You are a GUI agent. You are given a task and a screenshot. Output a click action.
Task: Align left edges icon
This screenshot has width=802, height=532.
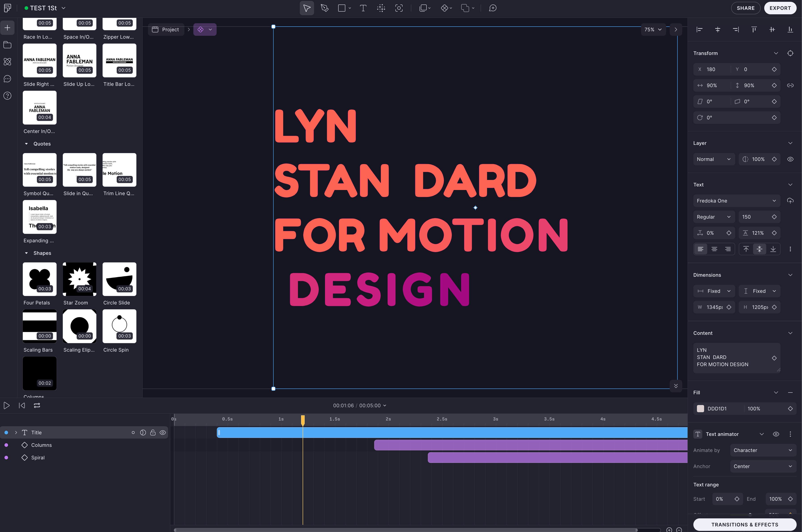700,30
